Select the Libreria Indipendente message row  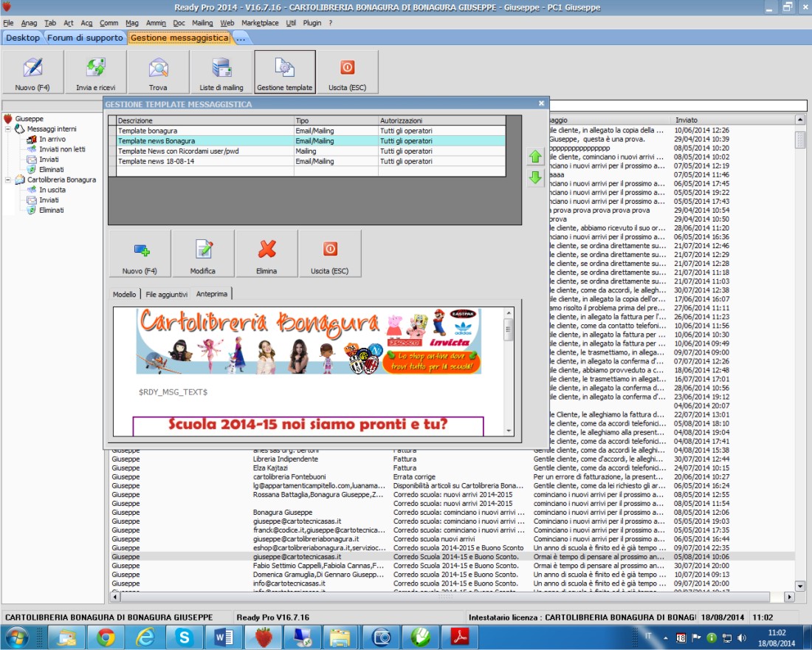pyautogui.click(x=452, y=459)
